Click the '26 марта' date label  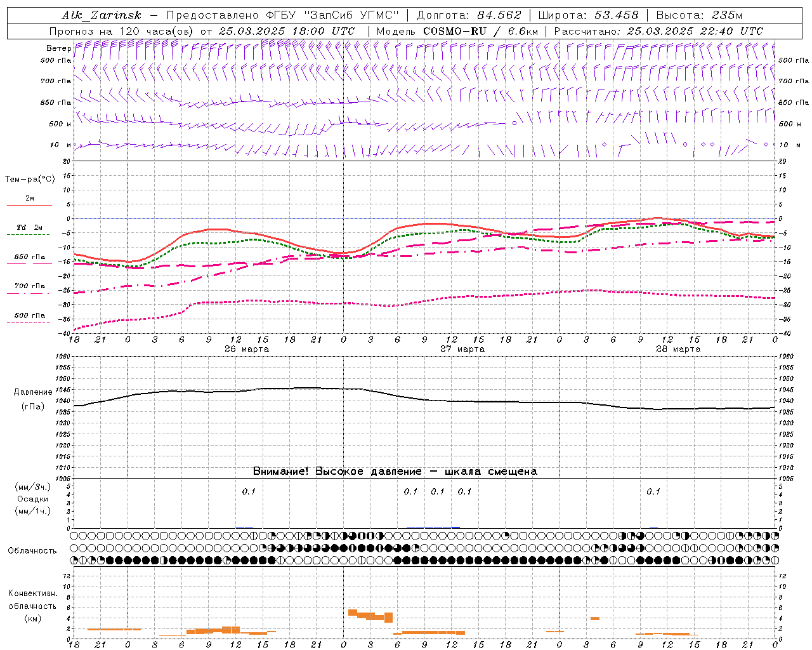pyautogui.click(x=247, y=349)
